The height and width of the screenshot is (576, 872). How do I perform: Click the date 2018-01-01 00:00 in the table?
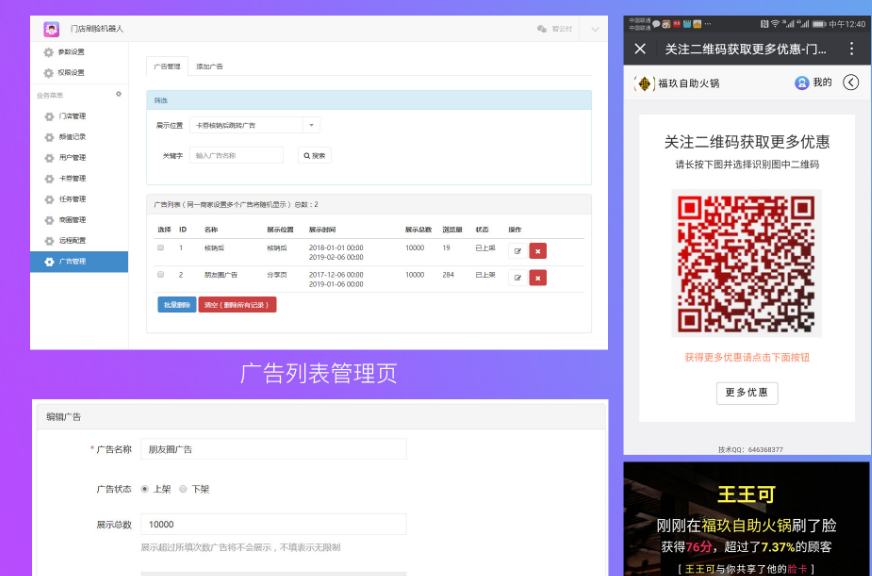[336, 248]
